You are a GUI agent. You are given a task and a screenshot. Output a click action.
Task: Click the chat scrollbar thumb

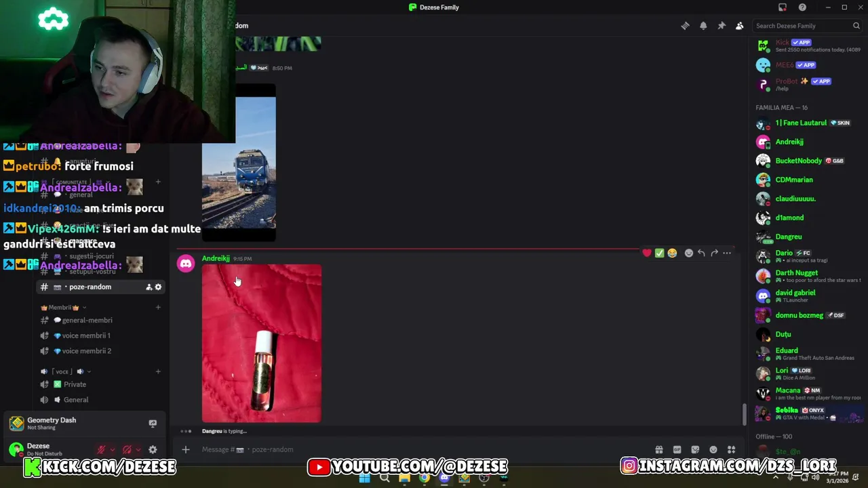tap(744, 413)
